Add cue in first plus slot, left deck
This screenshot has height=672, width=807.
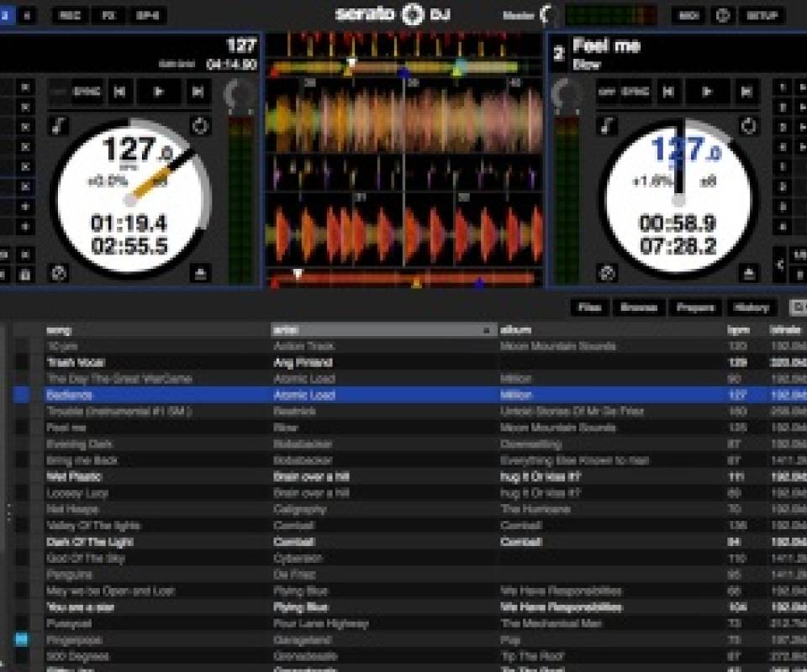click(24, 206)
